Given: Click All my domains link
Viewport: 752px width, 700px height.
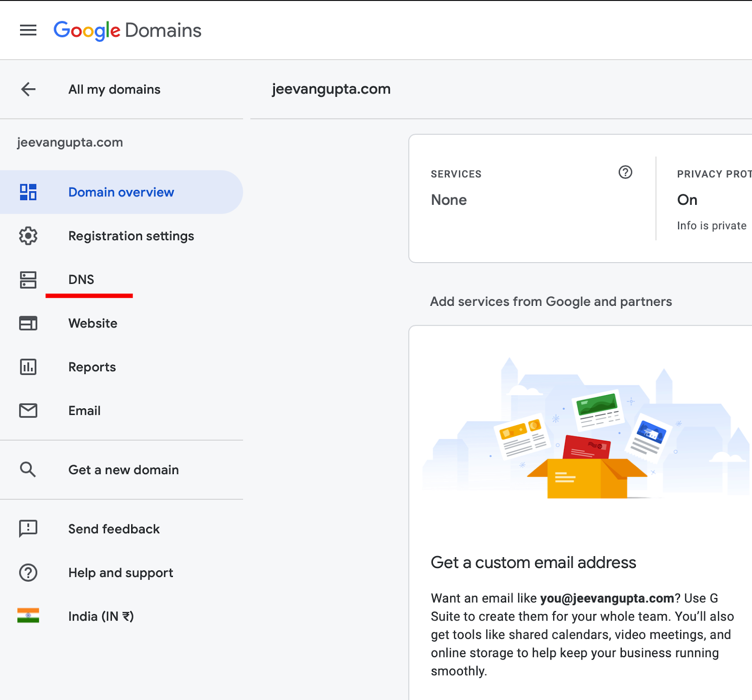Looking at the screenshot, I should click(x=114, y=89).
